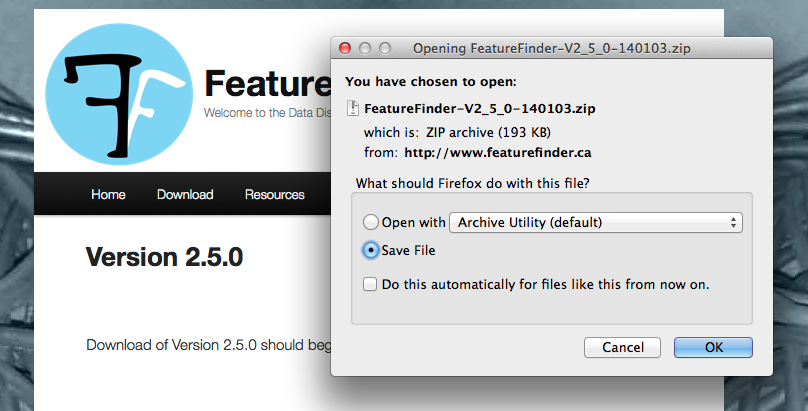This screenshot has height=411, width=808.
Task: Click the FeatureFinder-V2_5_0-140103.zip filename
Action: click(480, 109)
